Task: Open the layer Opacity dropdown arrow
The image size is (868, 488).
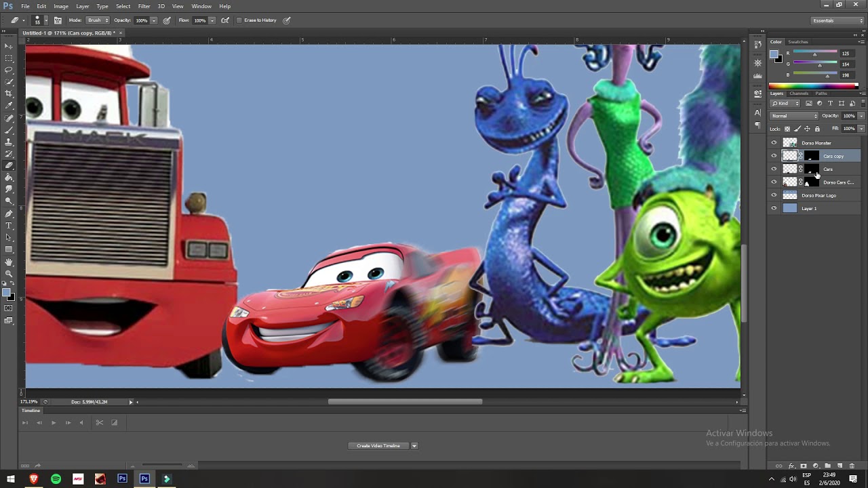Action: [861, 116]
